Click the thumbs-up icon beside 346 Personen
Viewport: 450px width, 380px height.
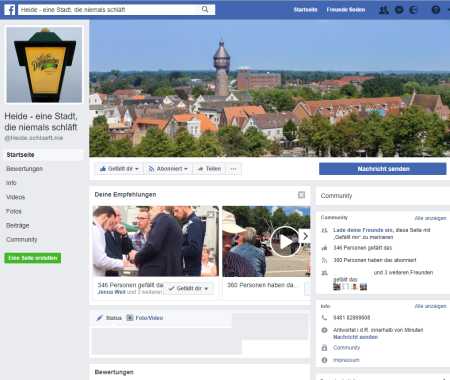point(324,248)
